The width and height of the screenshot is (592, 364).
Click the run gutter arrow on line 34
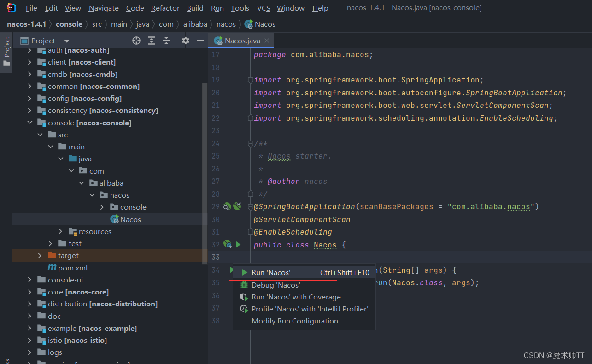point(232,270)
